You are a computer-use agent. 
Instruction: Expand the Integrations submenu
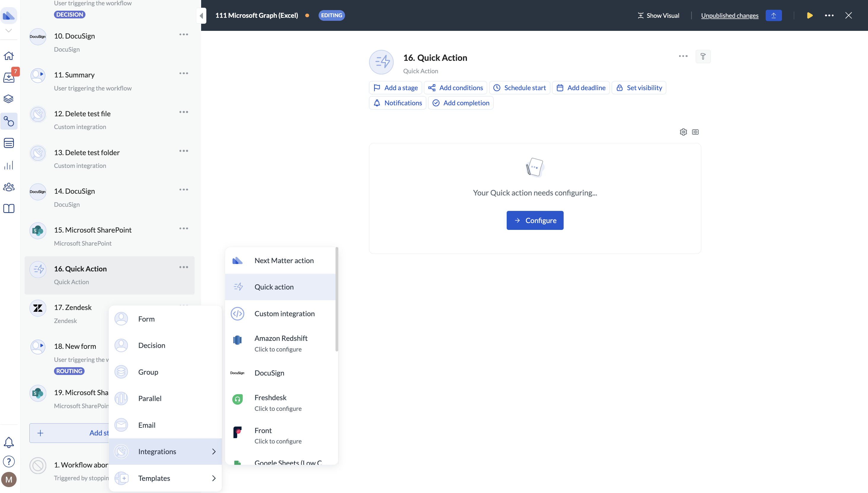coord(165,451)
